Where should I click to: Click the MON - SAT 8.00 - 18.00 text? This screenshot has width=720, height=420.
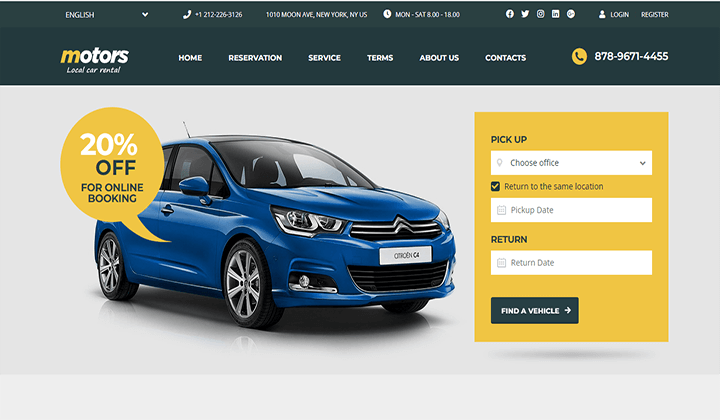[x=428, y=15]
